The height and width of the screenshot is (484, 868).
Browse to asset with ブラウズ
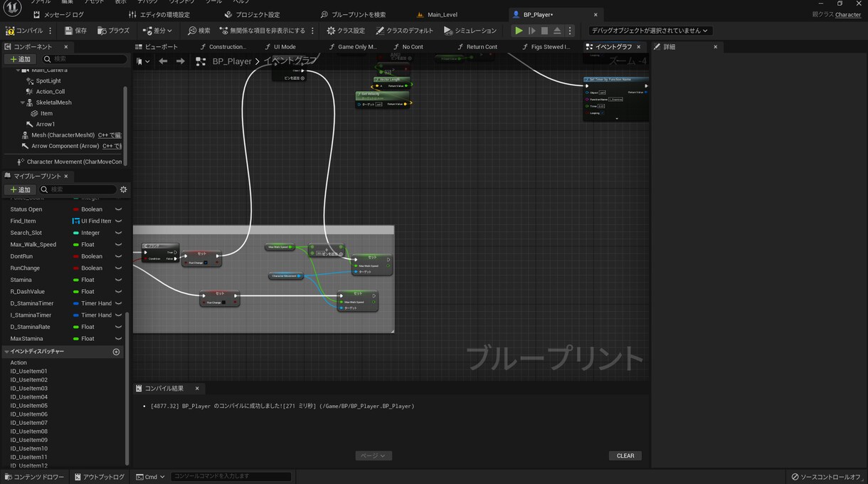(114, 31)
